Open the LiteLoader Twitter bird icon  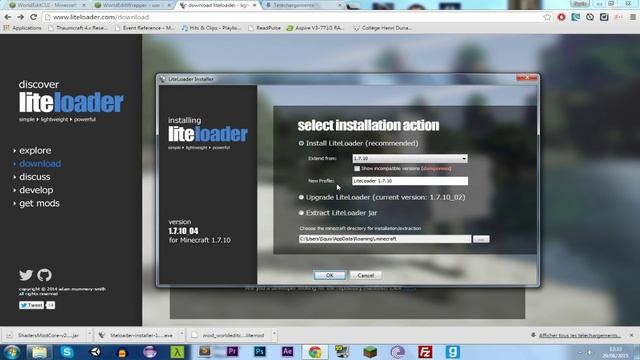tap(26, 275)
